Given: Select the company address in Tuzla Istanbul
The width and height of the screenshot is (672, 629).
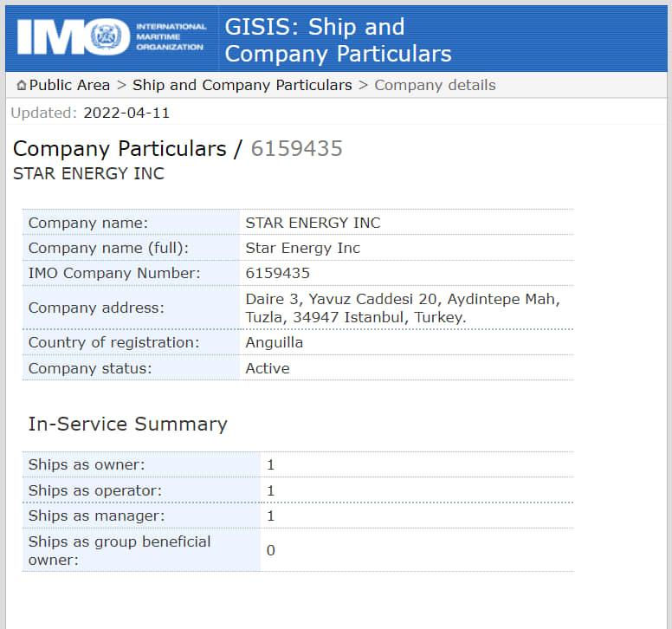Looking at the screenshot, I should (403, 308).
